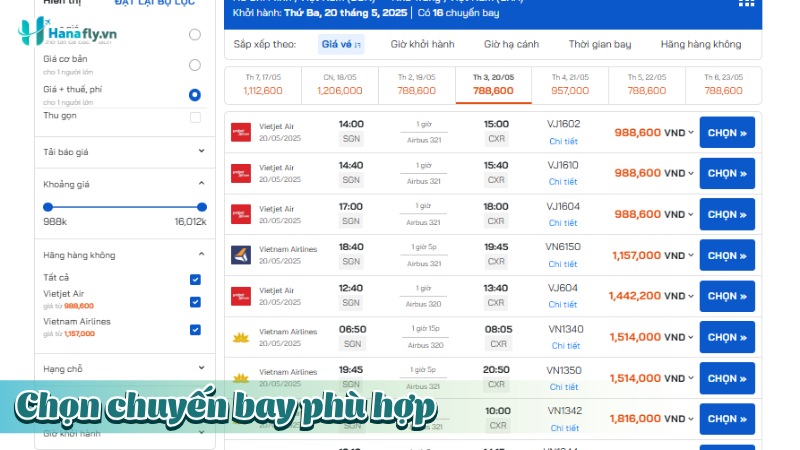
Task: Select date tab Th 4, 21/05
Action: tap(570, 85)
